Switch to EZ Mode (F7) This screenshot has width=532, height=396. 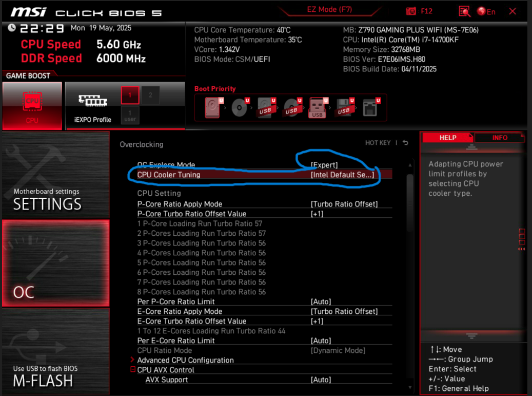pos(329,10)
